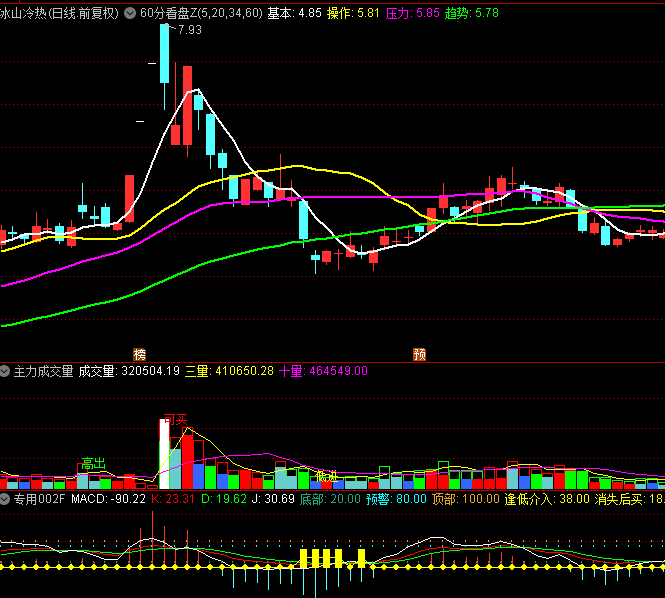Screen dimensions: 665x598
Task: Select the 60分看盘Z(5,20,34,60) indicator name
Action: click(201, 14)
